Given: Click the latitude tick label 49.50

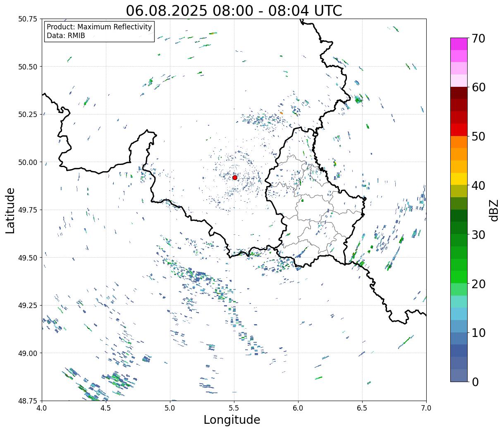Looking at the screenshot, I should (28, 258).
